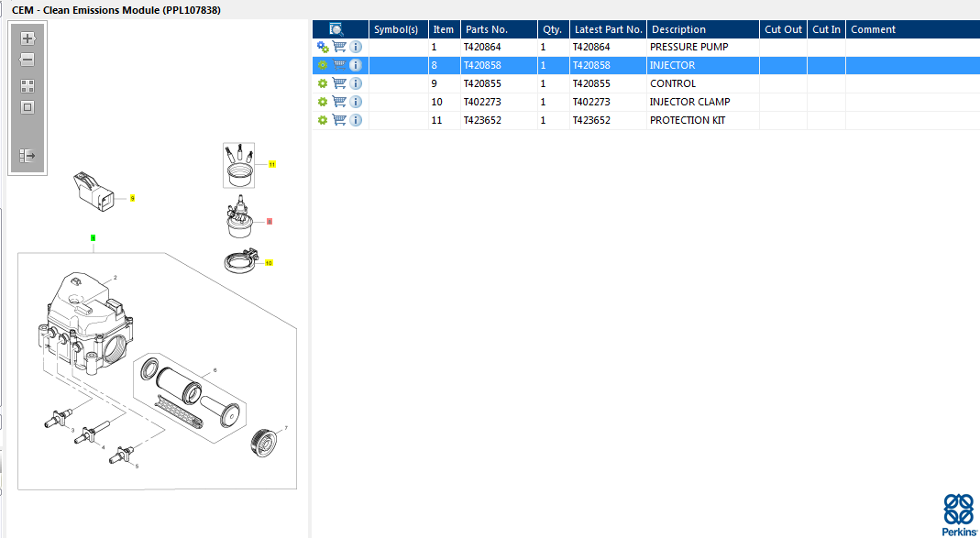980x538 pixels.
Task: Click the Comment column header
Action: tap(912, 29)
